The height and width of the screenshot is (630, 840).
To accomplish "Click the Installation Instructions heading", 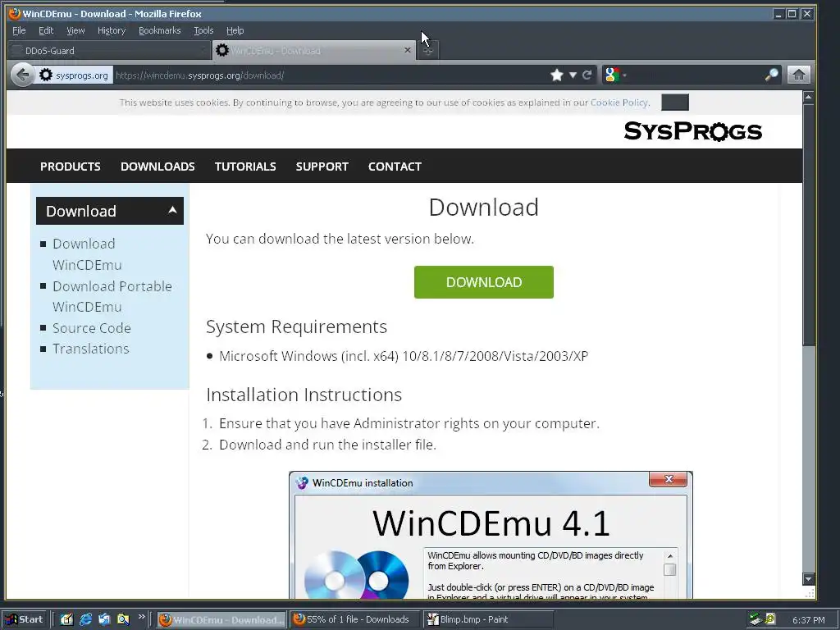I will pos(304,395).
